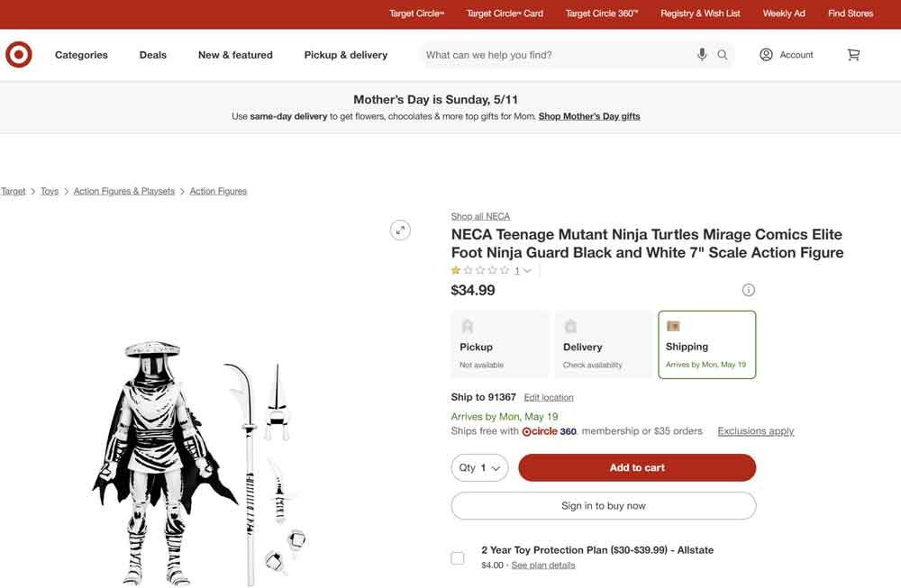Click the Target bullseye logo
The height and width of the screenshot is (588, 901).
18,54
